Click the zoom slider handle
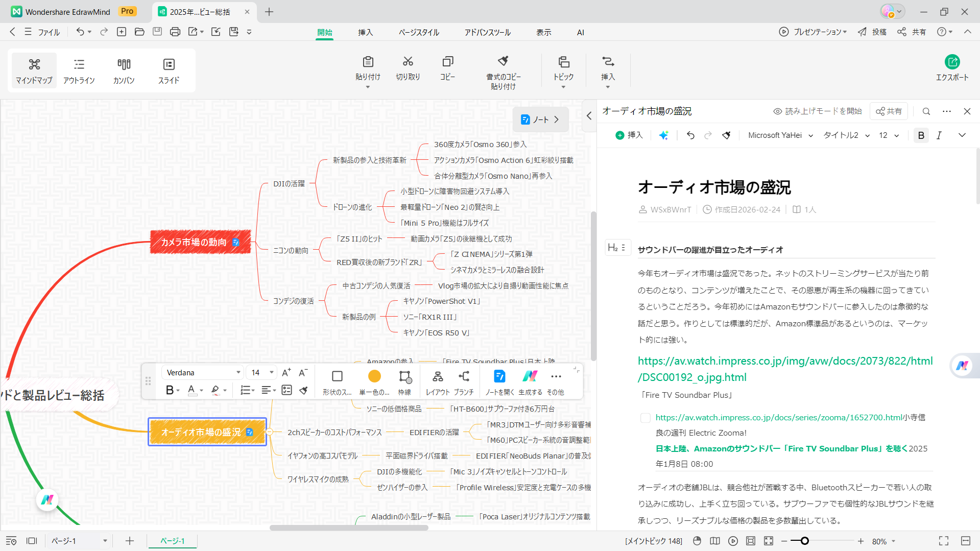The width and height of the screenshot is (980, 551). tap(804, 541)
